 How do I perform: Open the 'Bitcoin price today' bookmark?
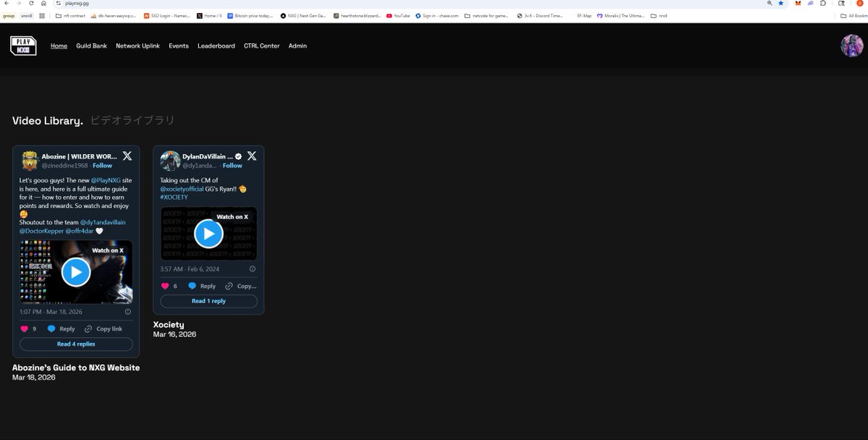point(251,15)
